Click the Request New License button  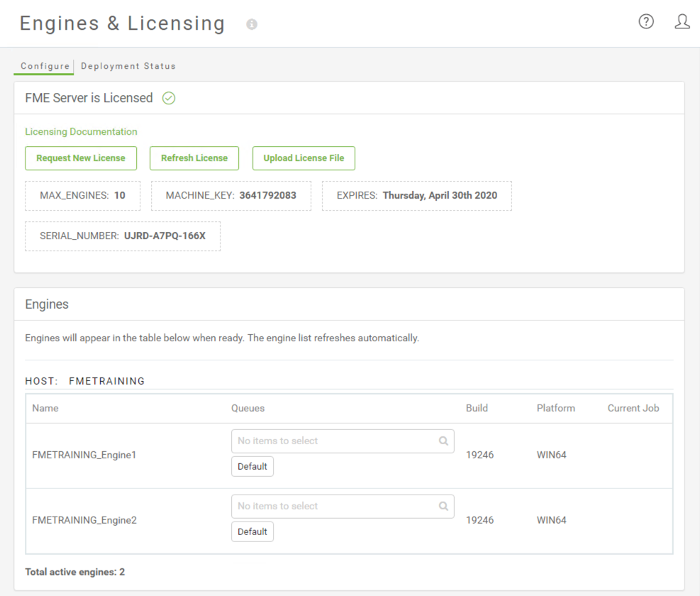coord(81,158)
